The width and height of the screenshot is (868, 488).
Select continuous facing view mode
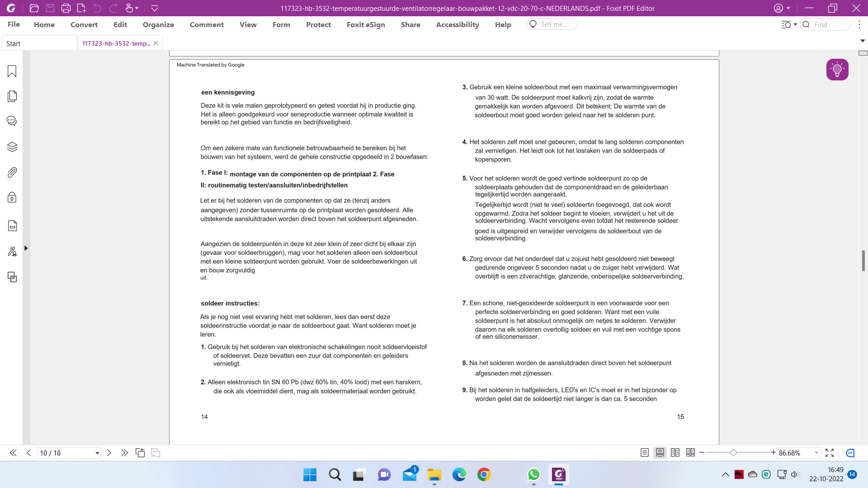(690, 453)
